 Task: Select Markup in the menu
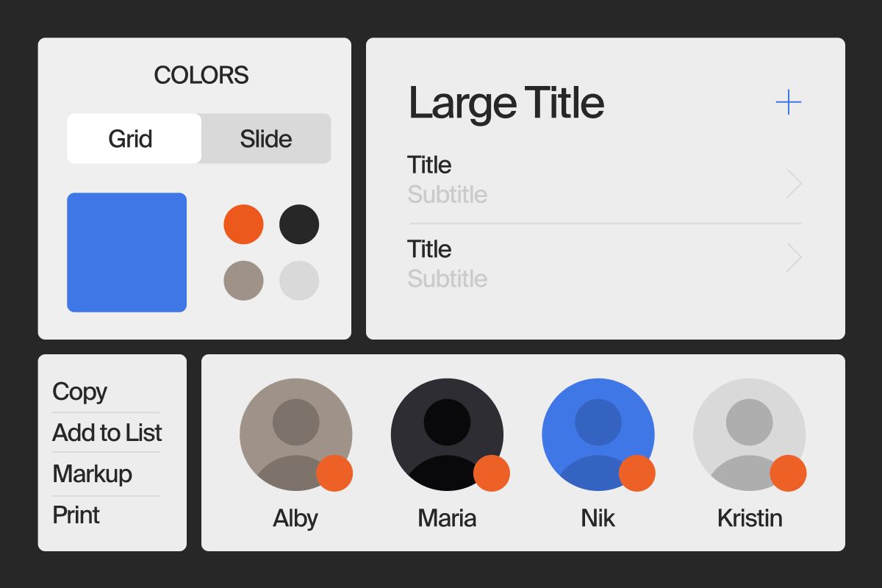click(x=92, y=474)
